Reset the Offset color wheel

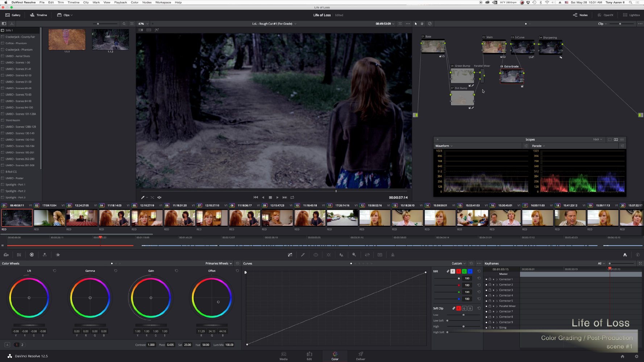(x=237, y=271)
